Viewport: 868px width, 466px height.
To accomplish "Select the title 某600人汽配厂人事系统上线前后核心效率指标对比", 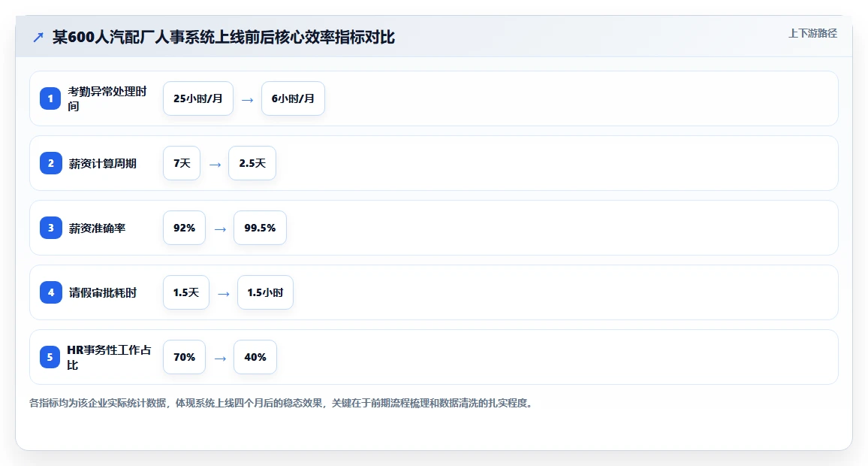I will (x=223, y=37).
